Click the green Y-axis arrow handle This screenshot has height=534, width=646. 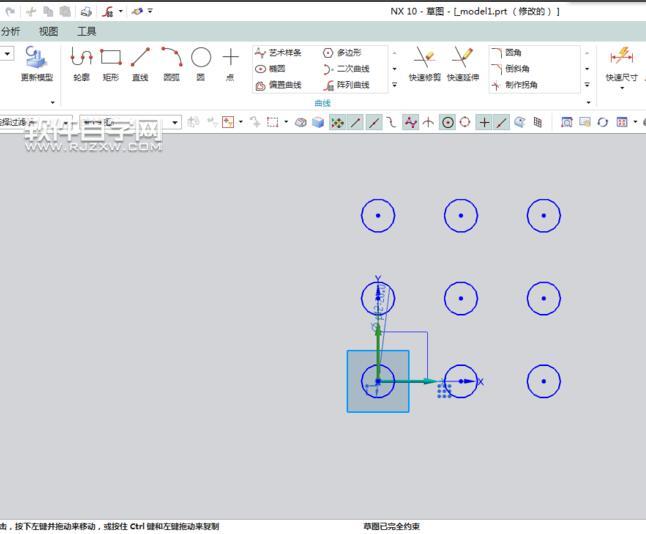[378, 332]
